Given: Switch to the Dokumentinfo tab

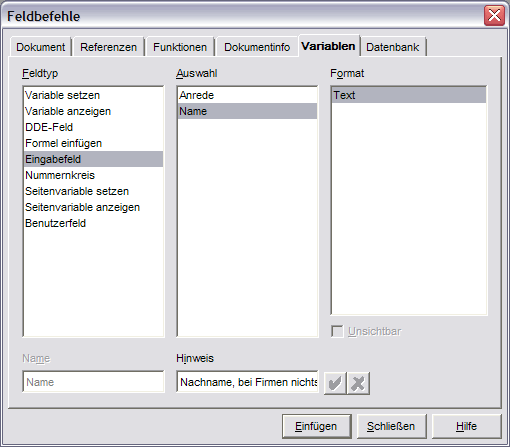Looking at the screenshot, I should pos(257,47).
